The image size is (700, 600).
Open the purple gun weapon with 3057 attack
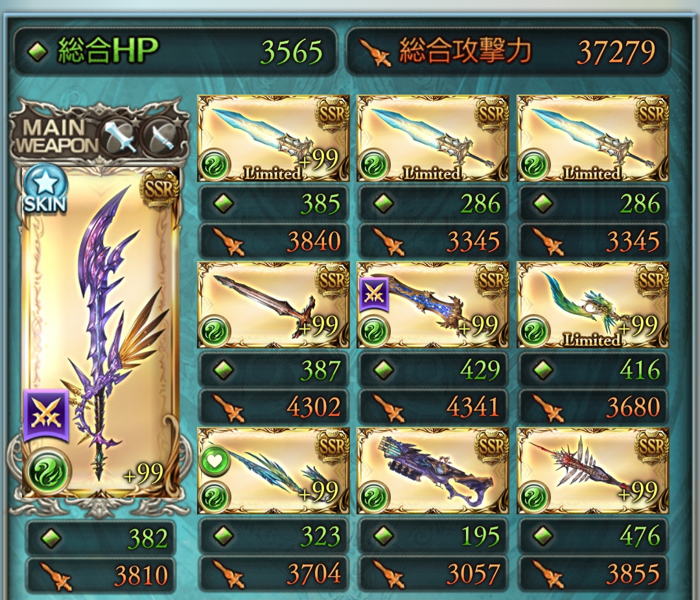[432, 471]
